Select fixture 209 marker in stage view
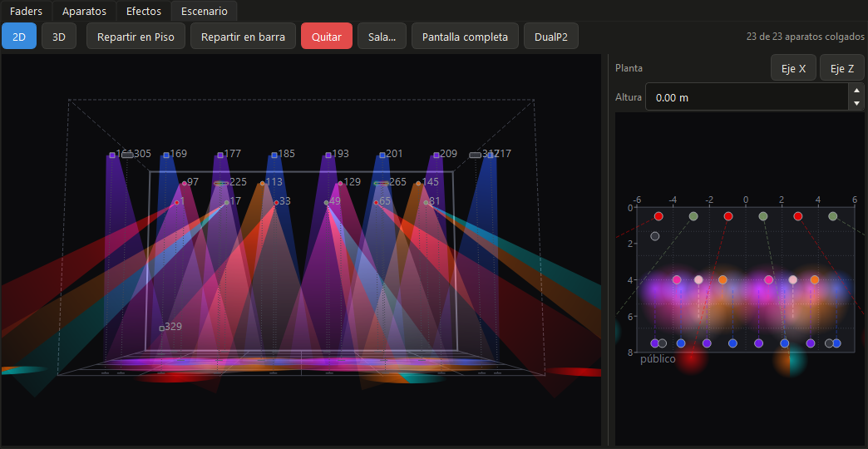Image resolution: width=868 pixels, height=449 pixels. (x=436, y=155)
